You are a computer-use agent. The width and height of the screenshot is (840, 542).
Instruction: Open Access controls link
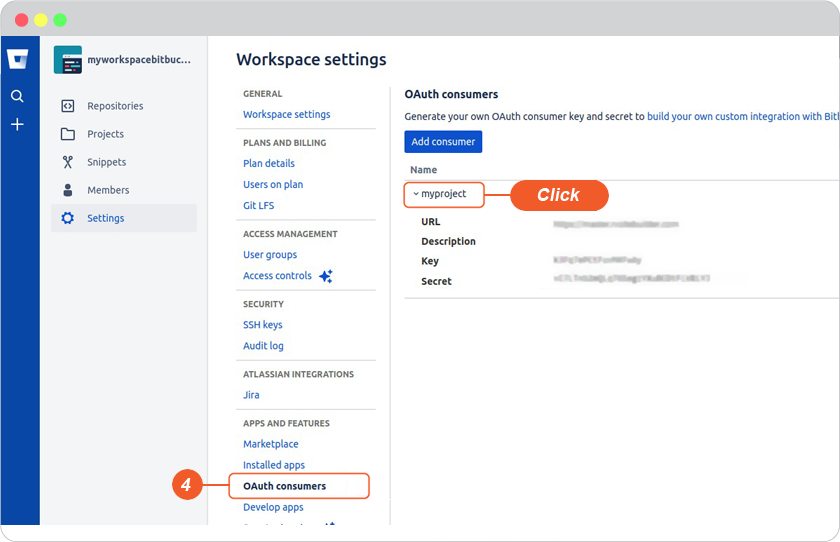(x=278, y=275)
